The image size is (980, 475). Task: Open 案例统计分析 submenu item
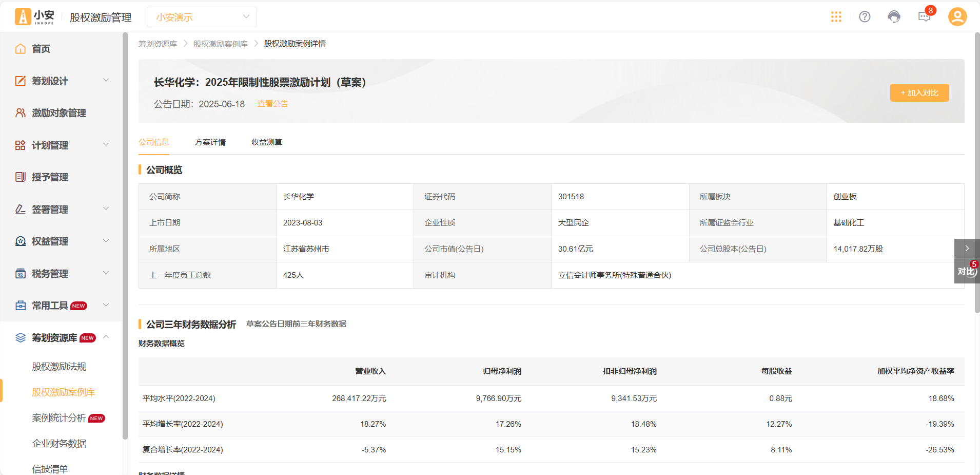(x=59, y=418)
